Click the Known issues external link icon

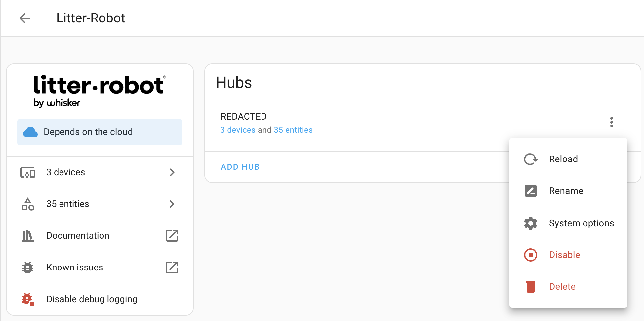point(172,267)
